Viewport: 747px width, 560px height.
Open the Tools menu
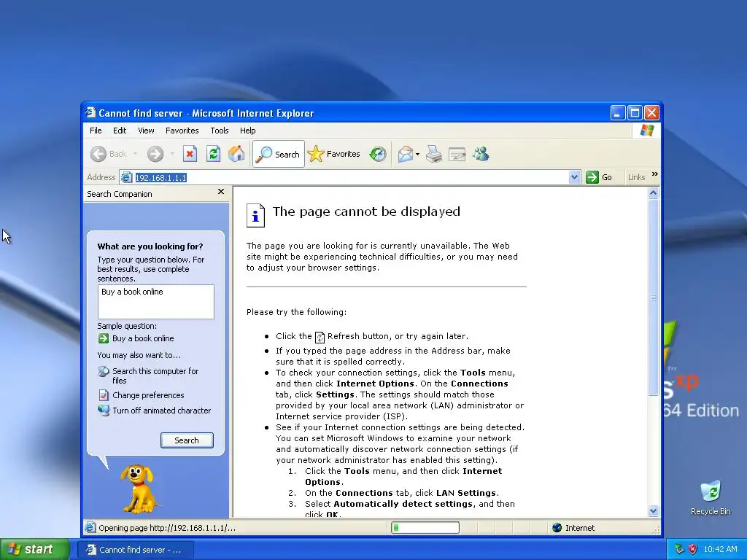[219, 131]
